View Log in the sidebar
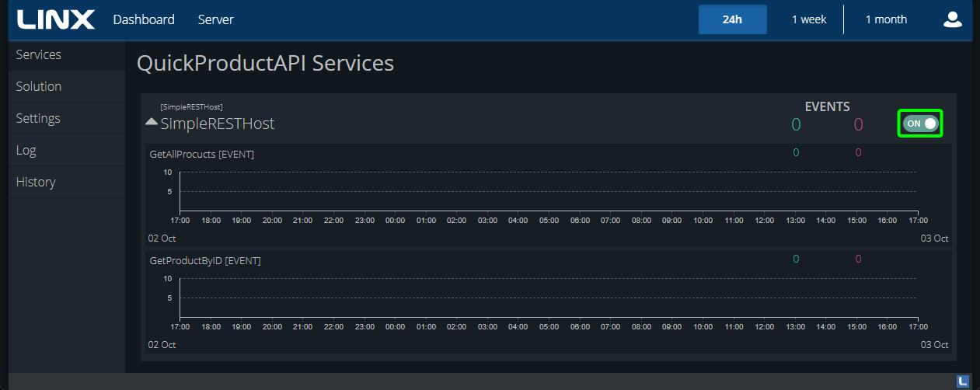 click(26, 150)
